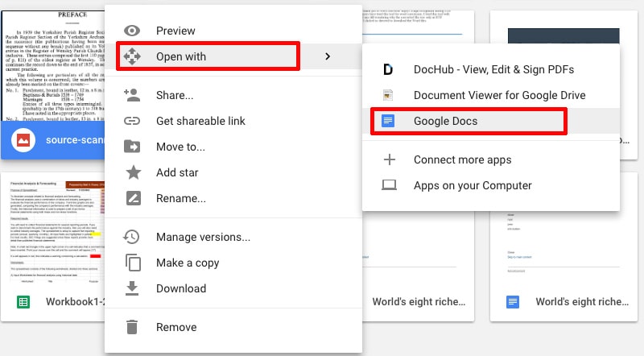Choose Rename... from the menu
This screenshot has height=356, width=644.
tap(233, 198)
